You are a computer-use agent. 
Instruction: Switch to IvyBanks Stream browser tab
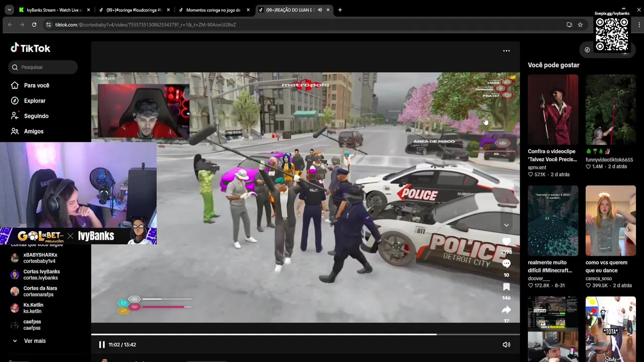click(x=54, y=10)
